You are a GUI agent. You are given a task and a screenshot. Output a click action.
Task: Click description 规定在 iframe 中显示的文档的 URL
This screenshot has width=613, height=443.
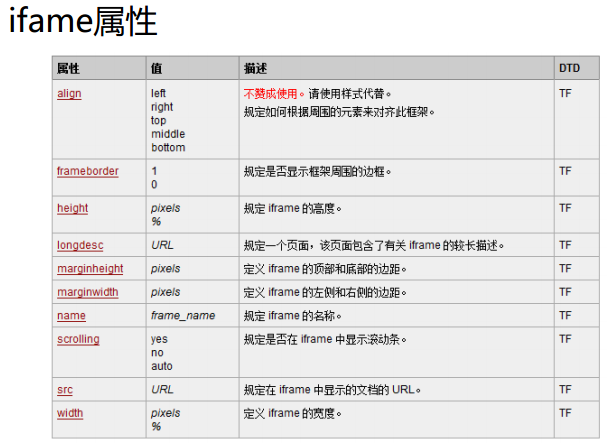(x=332, y=390)
